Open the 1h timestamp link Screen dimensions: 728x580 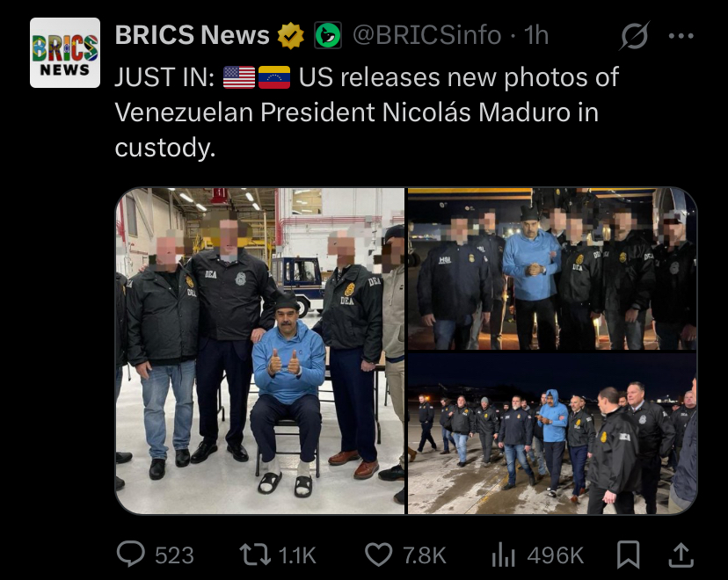tap(536, 35)
